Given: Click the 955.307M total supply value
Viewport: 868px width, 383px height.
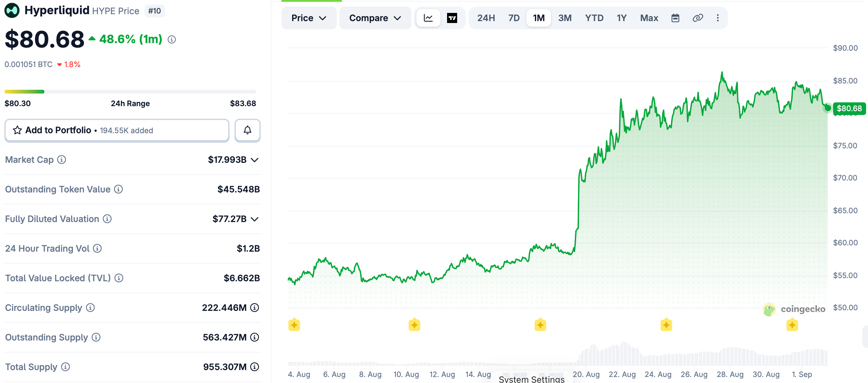Looking at the screenshot, I should 225,367.
